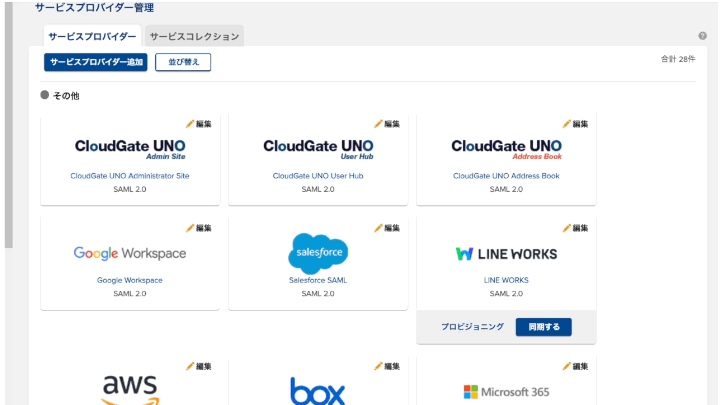Viewport: 720px width, 405px height.
Task: Edit CloudGate UNO Administrator Site entry
Action: pos(199,124)
